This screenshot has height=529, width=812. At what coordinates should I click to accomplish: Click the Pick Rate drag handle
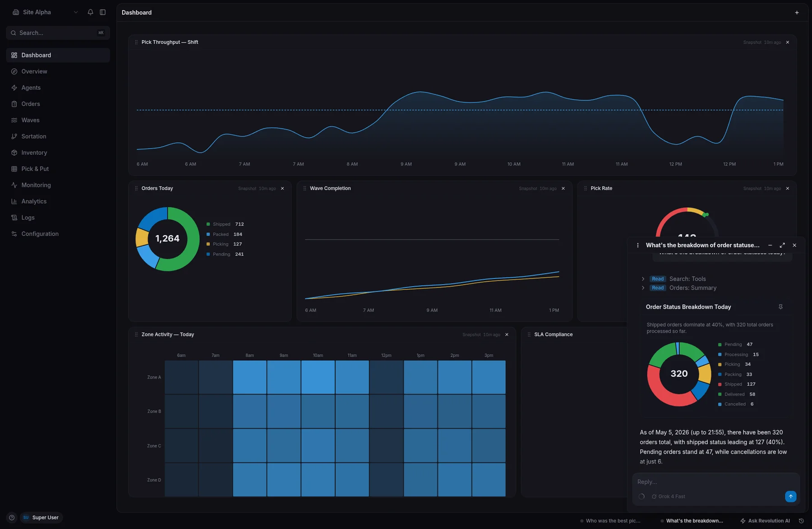pyautogui.click(x=586, y=189)
